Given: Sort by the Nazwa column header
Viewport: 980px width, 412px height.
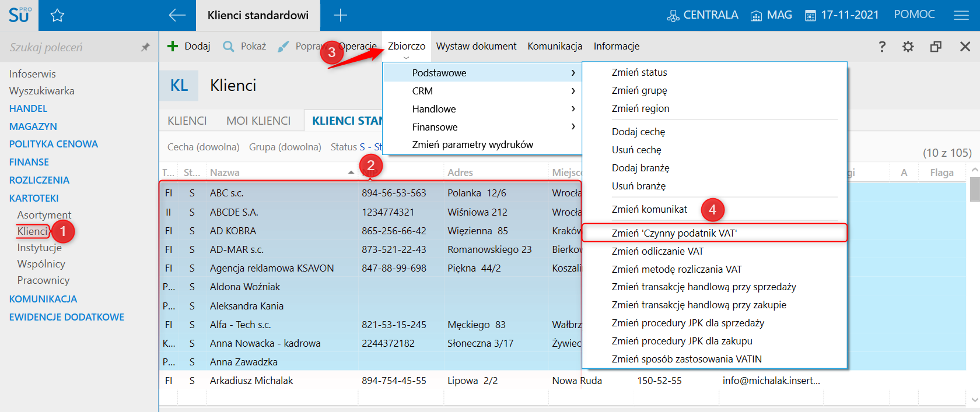Looking at the screenshot, I should (x=282, y=172).
